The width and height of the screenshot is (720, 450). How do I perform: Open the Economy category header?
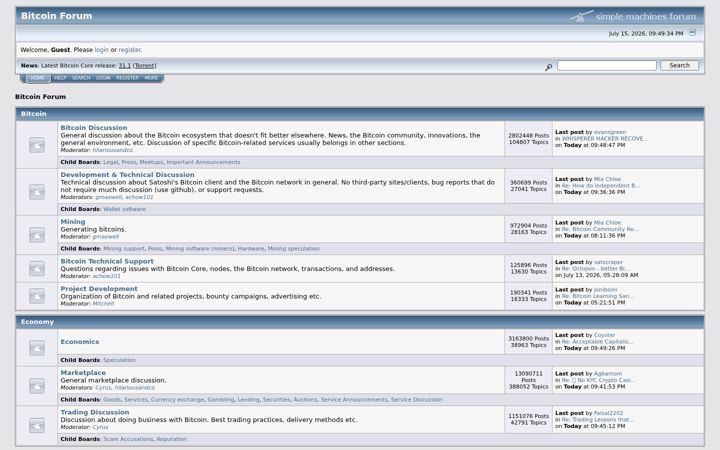pyautogui.click(x=37, y=322)
